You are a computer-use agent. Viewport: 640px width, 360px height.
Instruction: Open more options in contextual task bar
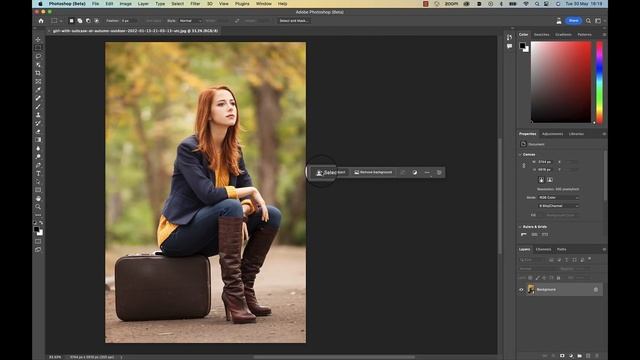coord(427,173)
